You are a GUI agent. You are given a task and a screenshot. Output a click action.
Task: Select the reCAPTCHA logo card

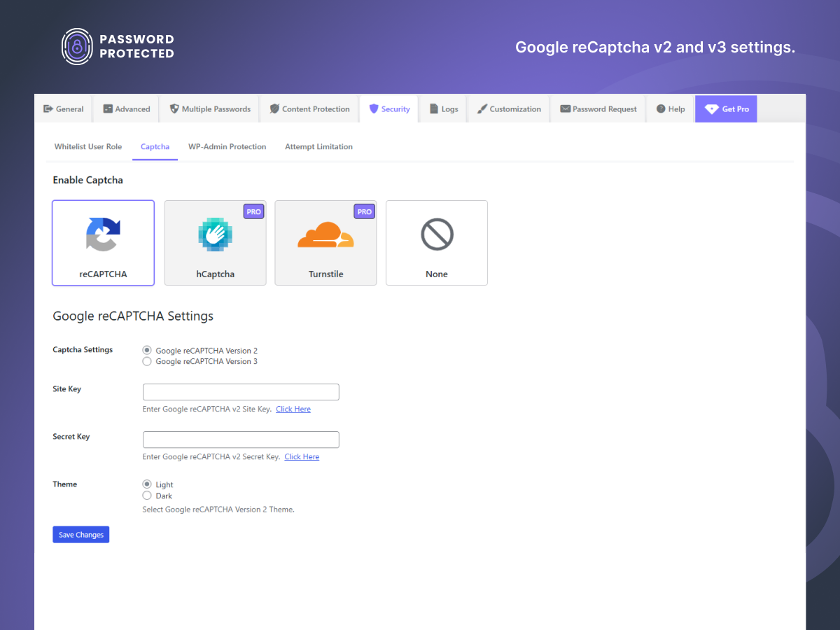[x=103, y=234]
